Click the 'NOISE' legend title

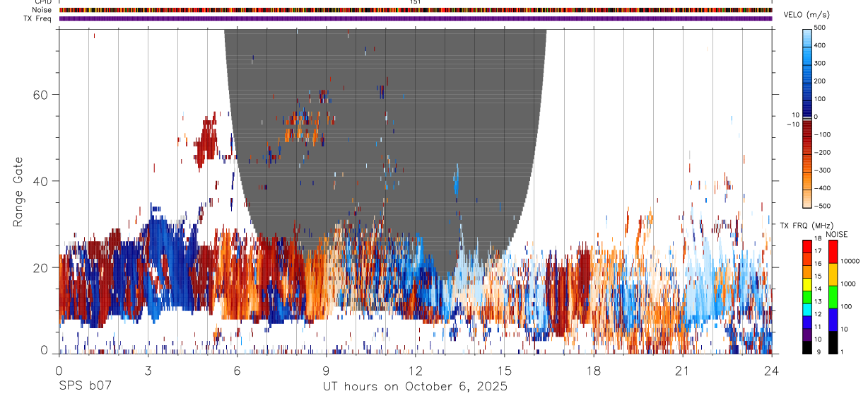(x=837, y=235)
